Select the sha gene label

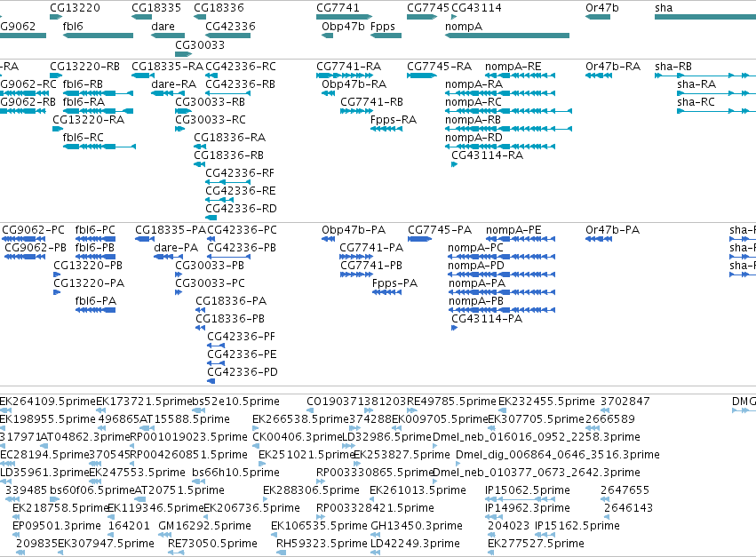click(664, 8)
